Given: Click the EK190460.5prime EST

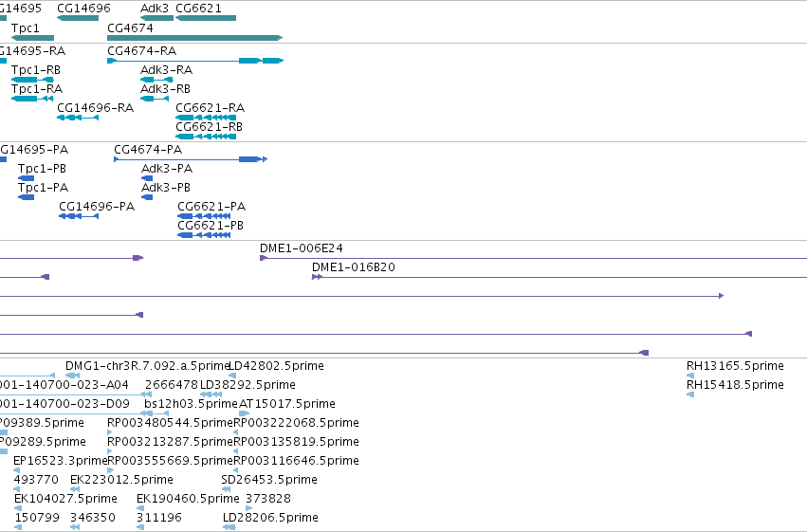Looking at the screenshot, I should pos(140,509).
